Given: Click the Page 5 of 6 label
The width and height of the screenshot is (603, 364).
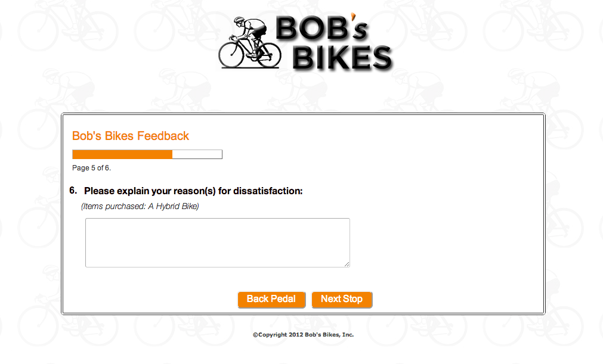Looking at the screenshot, I should click(x=91, y=168).
